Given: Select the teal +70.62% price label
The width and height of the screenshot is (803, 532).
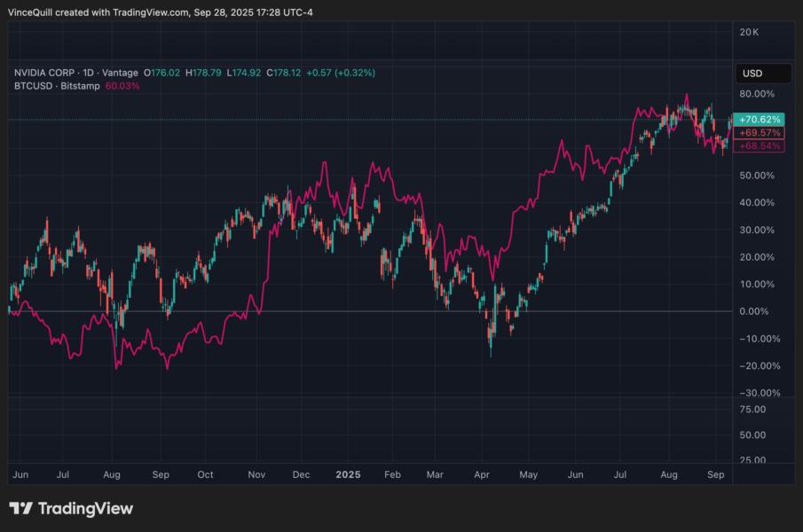Looking at the screenshot, I should pyautogui.click(x=759, y=117).
